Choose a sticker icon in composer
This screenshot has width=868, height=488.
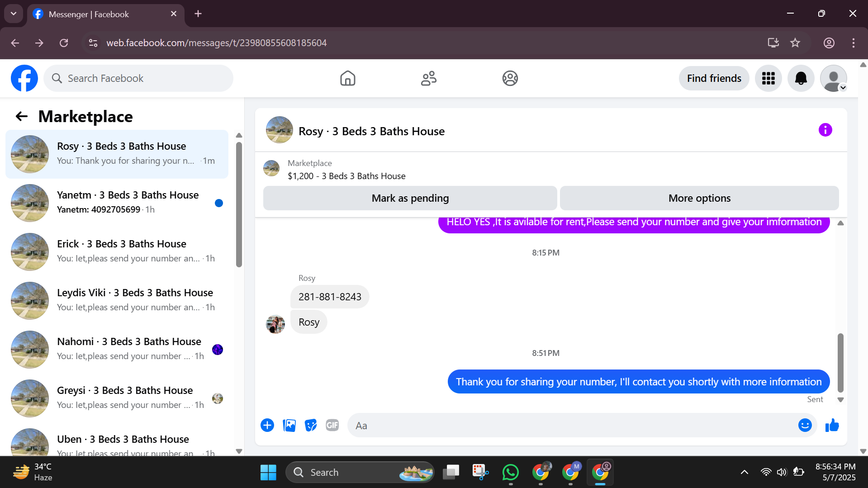click(311, 425)
